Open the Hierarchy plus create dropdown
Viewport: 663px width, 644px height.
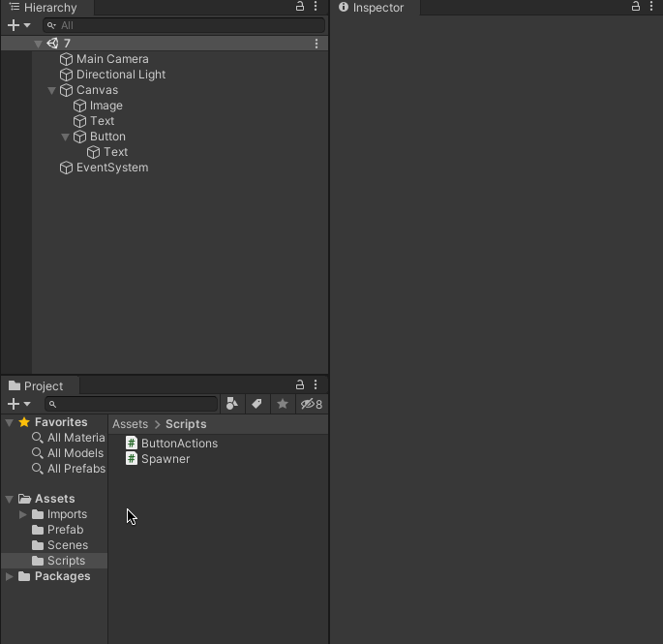18,25
